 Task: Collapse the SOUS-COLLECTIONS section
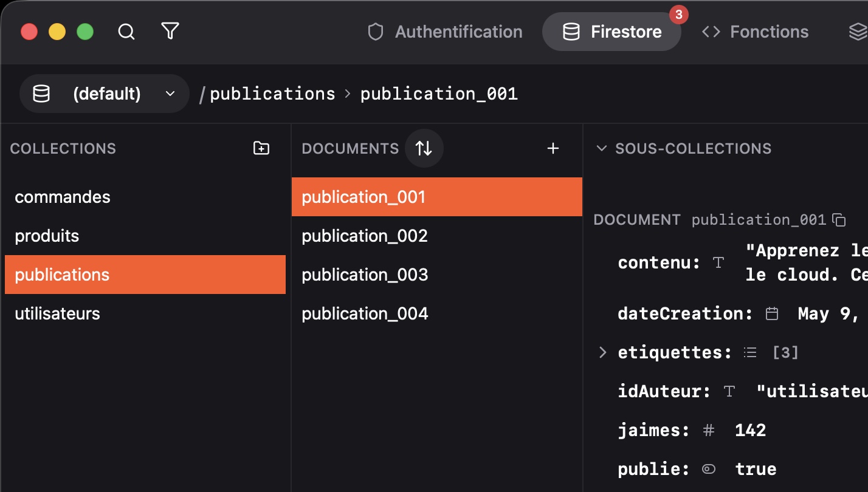[x=602, y=148]
